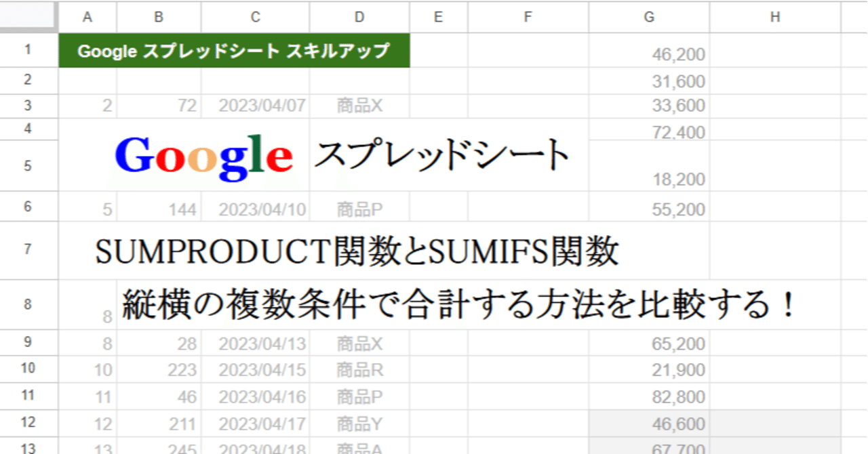
Task: Click the shaded value 46,600 in column G
Action: point(649,422)
